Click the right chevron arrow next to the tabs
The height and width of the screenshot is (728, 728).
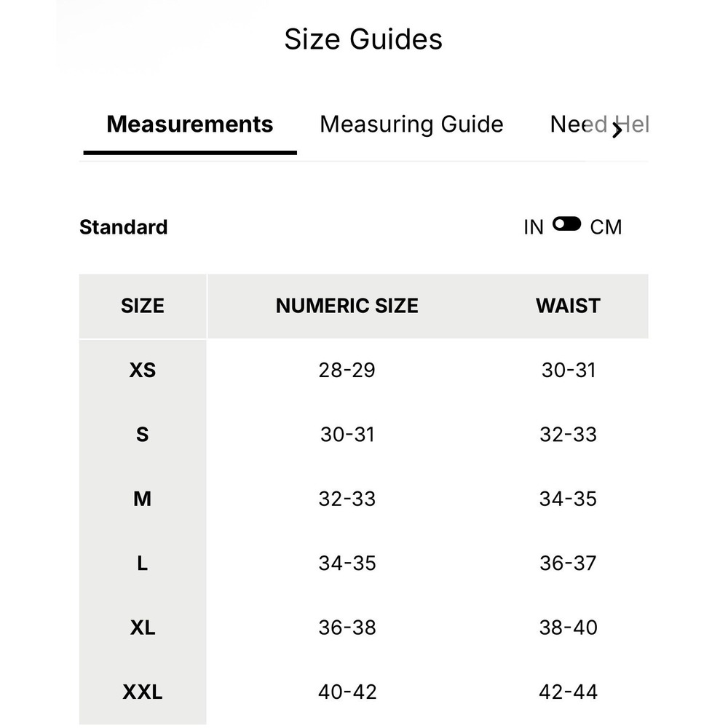[x=617, y=130]
